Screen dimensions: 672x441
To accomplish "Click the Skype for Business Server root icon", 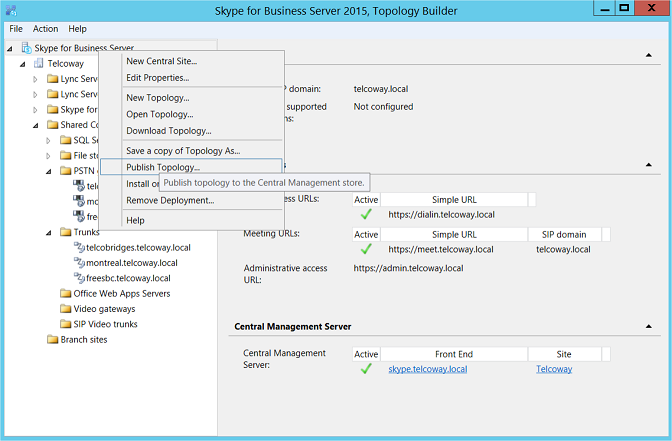I will coord(26,48).
